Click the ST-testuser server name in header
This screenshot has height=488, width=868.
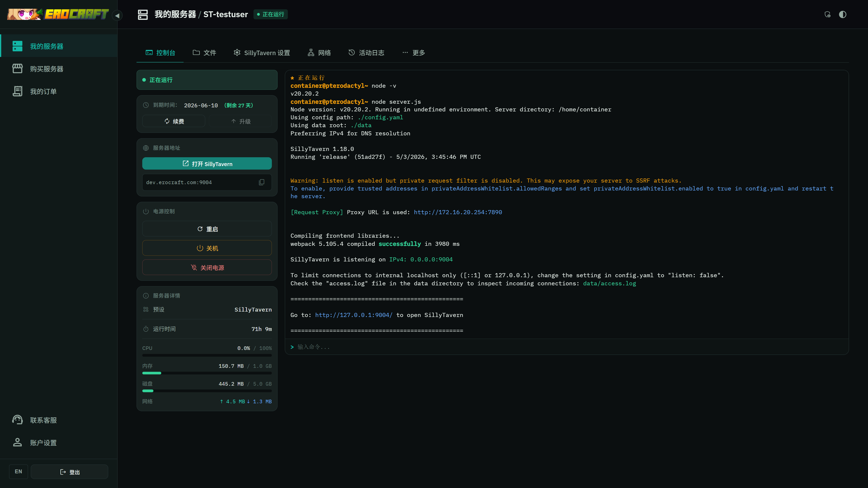coord(226,14)
